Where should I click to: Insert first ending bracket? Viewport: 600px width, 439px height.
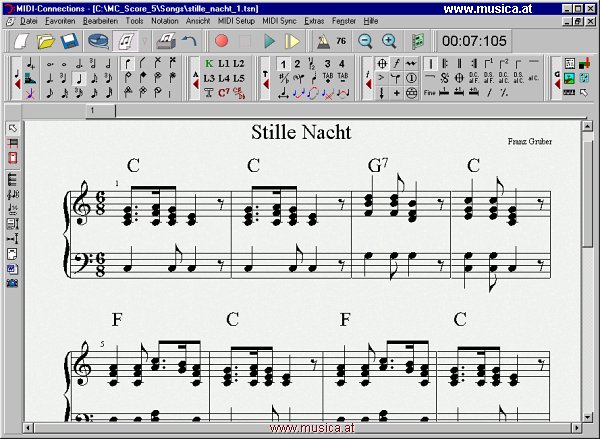point(489,64)
